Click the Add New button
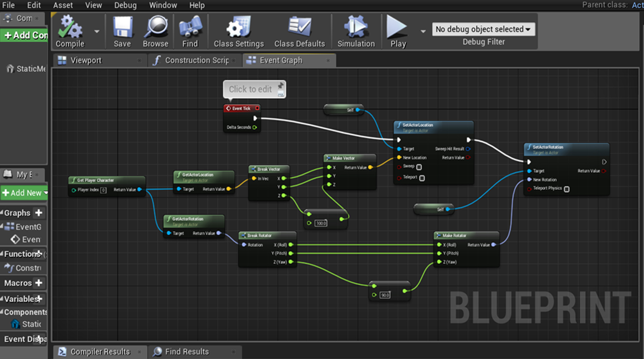The width and height of the screenshot is (644, 359). pos(24,193)
